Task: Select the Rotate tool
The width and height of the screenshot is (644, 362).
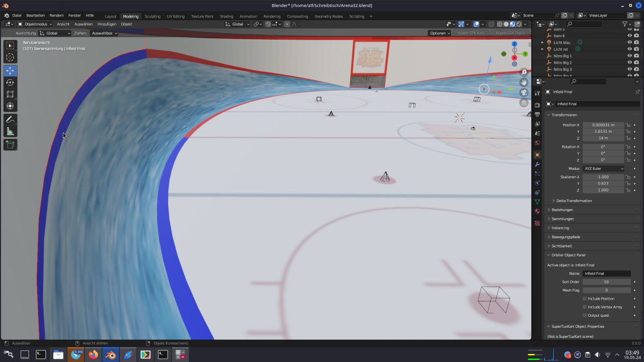Action: (10, 82)
